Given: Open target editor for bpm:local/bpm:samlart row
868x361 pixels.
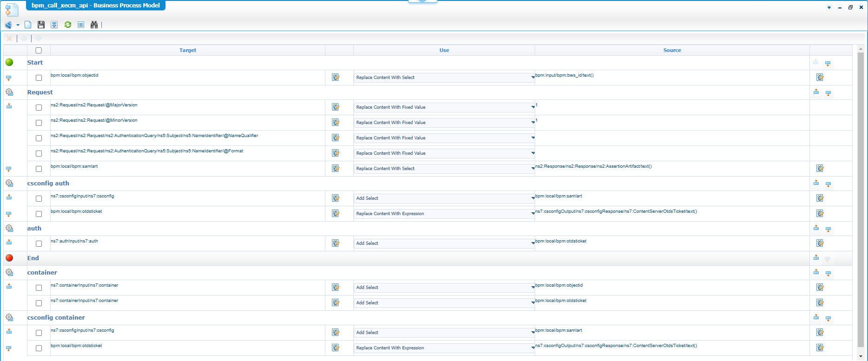Looking at the screenshot, I should coord(335,168).
